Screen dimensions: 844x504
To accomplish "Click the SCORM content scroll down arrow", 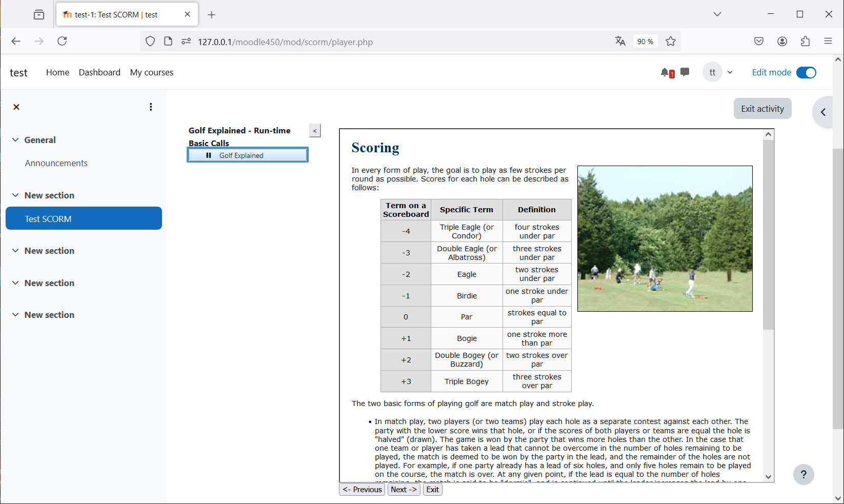I will 768,477.
